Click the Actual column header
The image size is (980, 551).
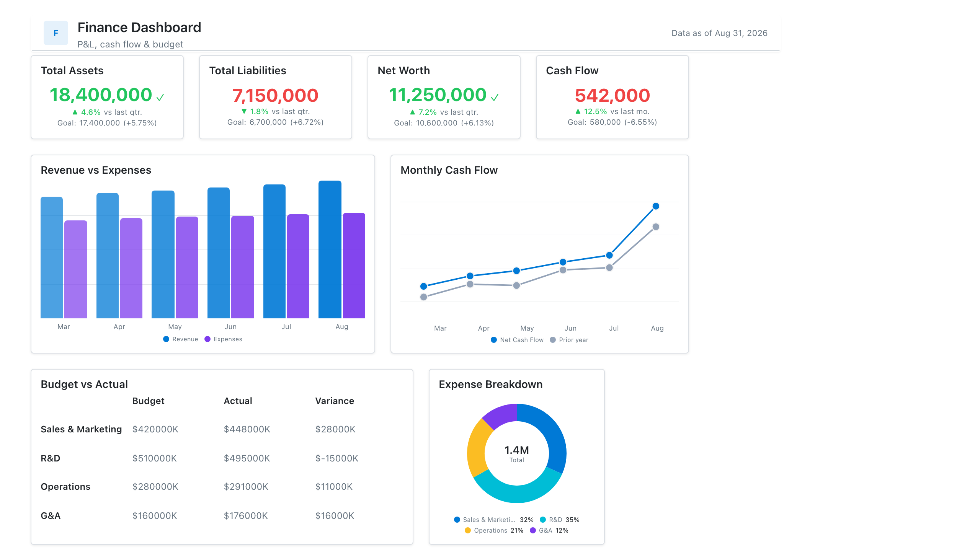[238, 401]
